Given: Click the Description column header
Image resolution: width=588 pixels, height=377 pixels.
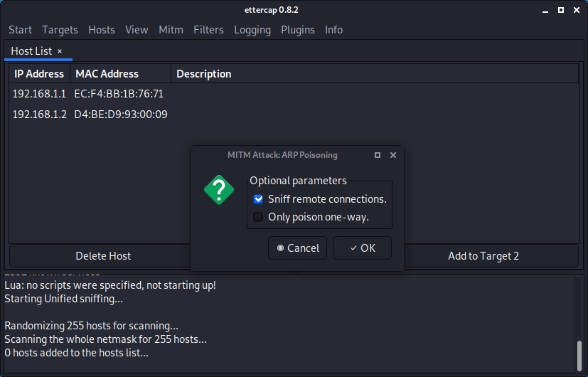Looking at the screenshot, I should coord(375,74).
